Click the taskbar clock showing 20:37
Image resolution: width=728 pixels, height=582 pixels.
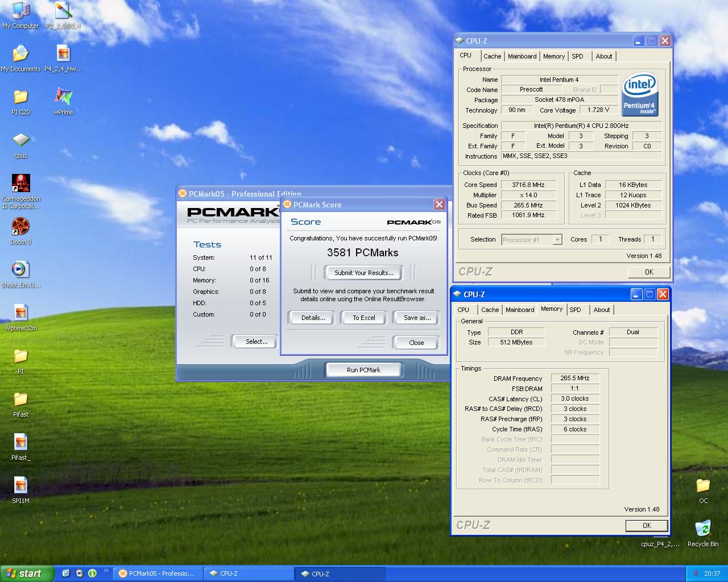point(712,573)
